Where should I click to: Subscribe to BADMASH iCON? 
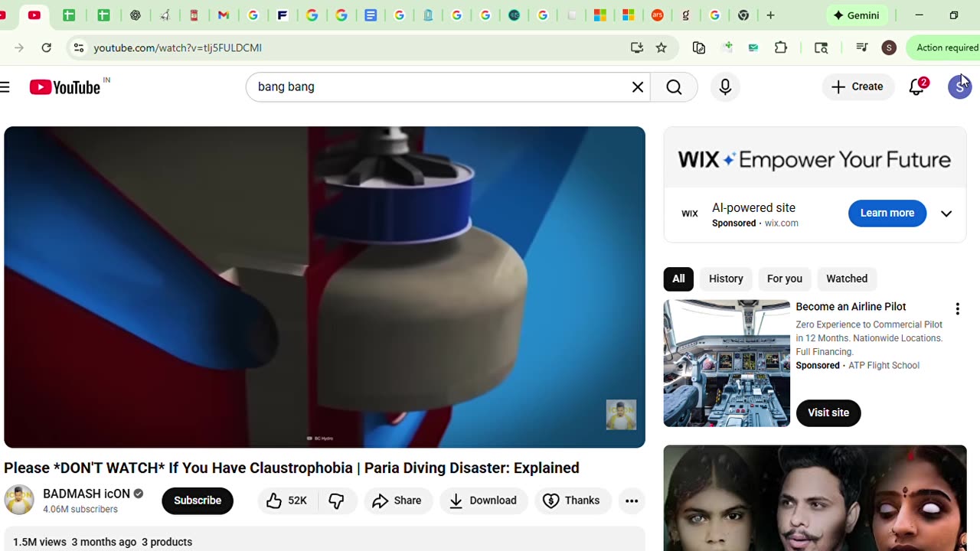point(198,500)
